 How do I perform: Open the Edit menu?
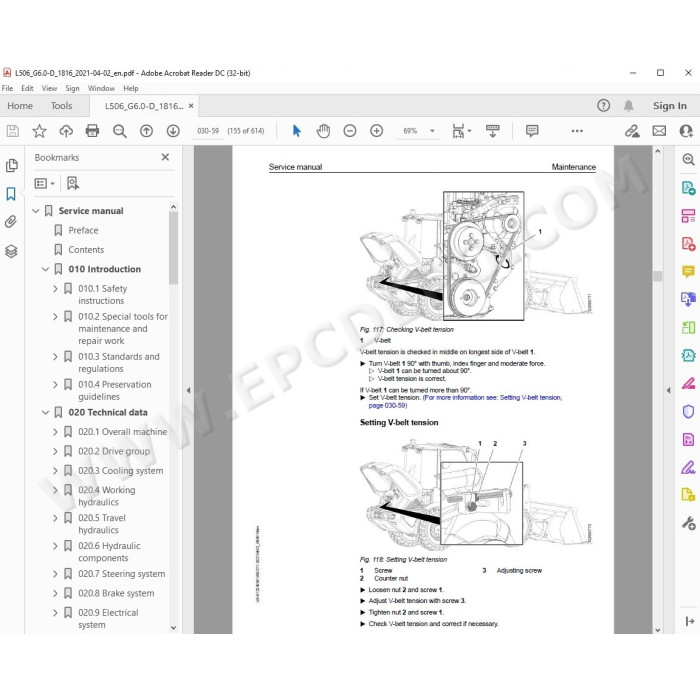[27, 88]
